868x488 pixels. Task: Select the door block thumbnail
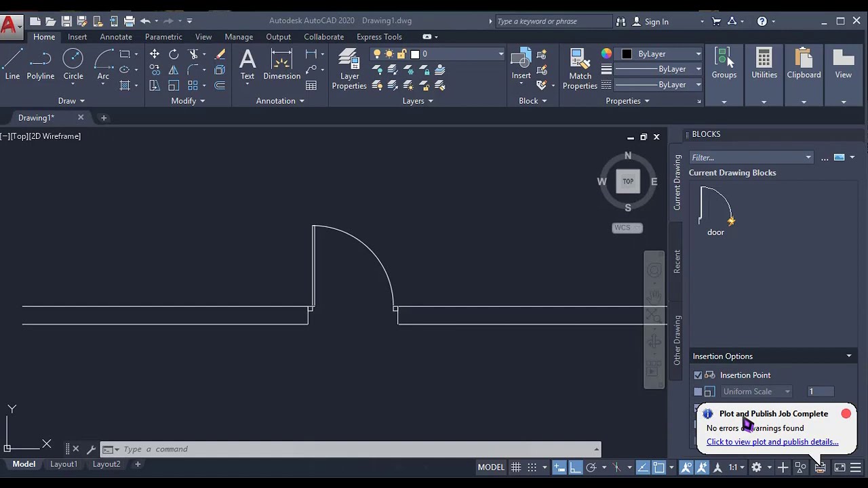pos(716,206)
